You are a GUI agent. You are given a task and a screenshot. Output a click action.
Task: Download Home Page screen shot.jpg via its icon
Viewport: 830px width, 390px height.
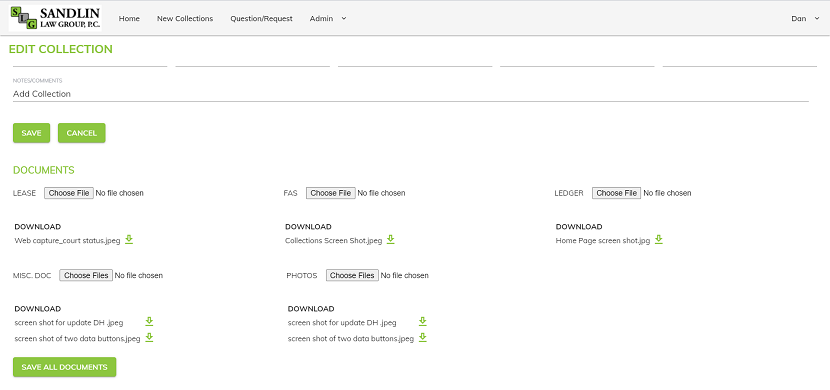click(x=658, y=240)
